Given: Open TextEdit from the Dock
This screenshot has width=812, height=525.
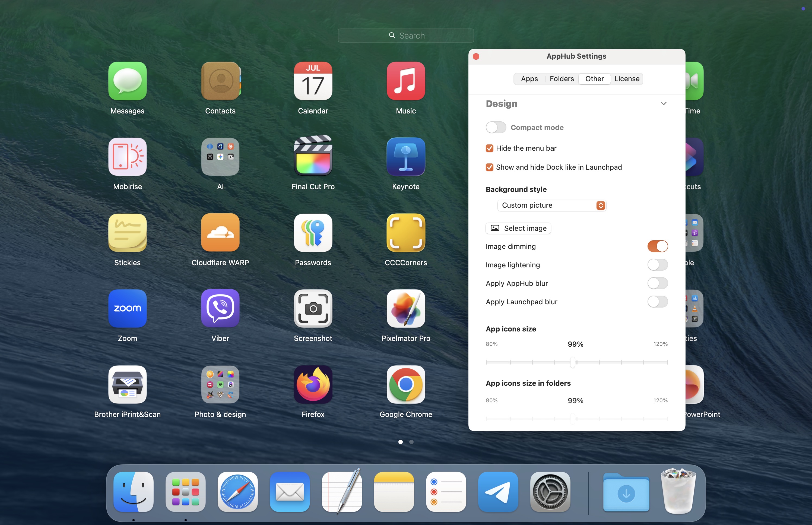Looking at the screenshot, I should 342,491.
